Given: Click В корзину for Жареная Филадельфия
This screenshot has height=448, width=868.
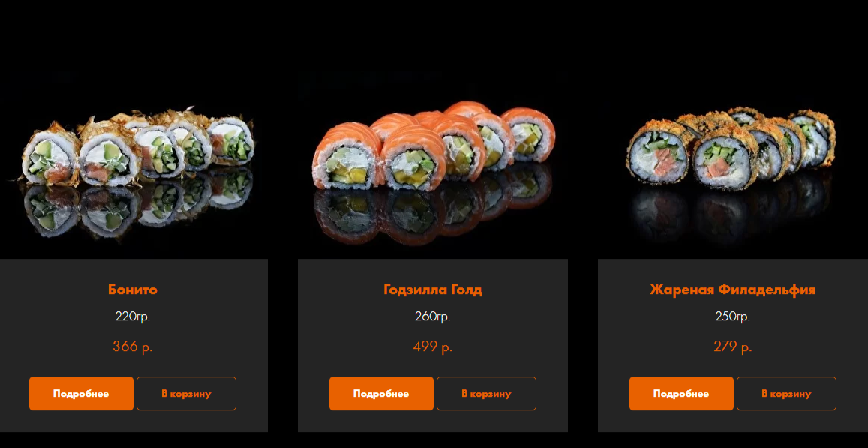Looking at the screenshot, I should tap(787, 394).
